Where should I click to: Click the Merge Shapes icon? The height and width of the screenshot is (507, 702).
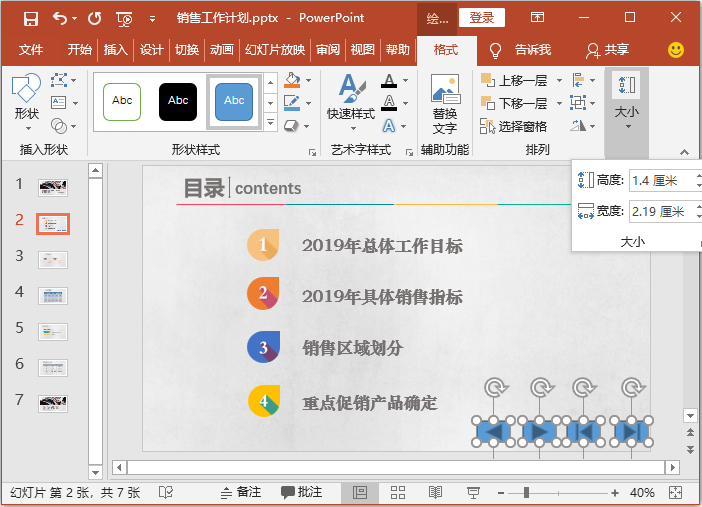pos(59,126)
